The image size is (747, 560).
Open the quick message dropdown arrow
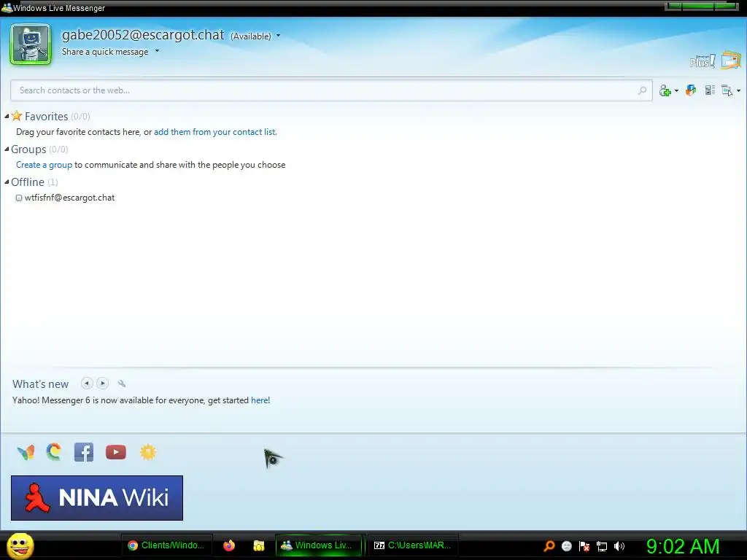(157, 51)
